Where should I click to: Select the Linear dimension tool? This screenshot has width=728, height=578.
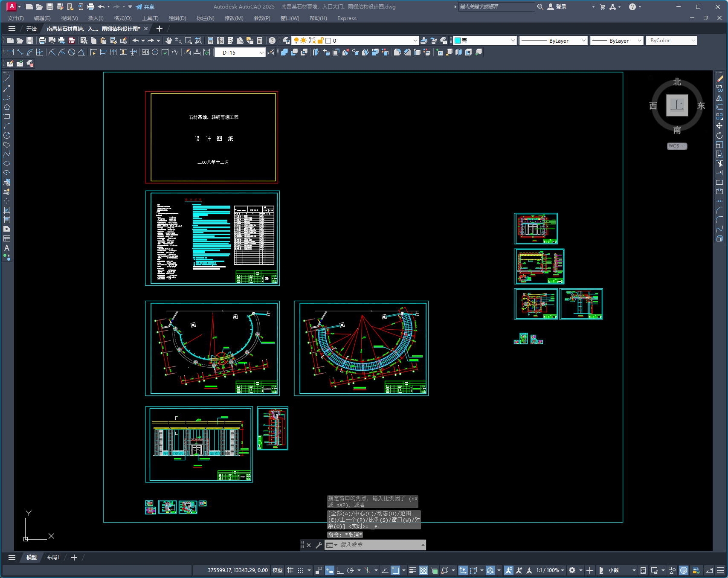(x=10, y=52)
